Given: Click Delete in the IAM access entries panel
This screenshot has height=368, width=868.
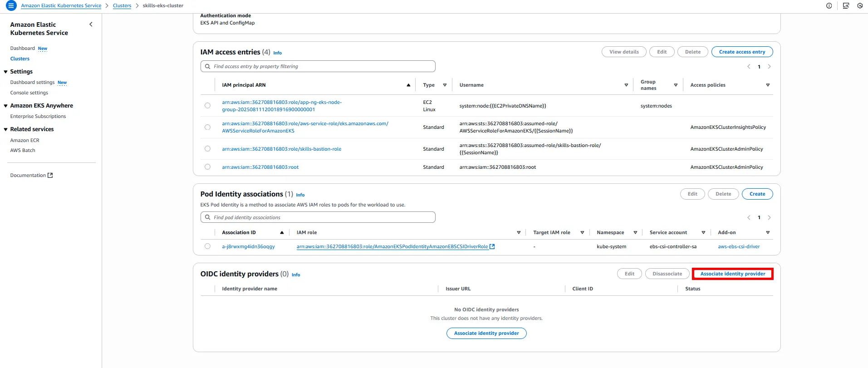Looking at the screenshot, I should click(693, 52).
